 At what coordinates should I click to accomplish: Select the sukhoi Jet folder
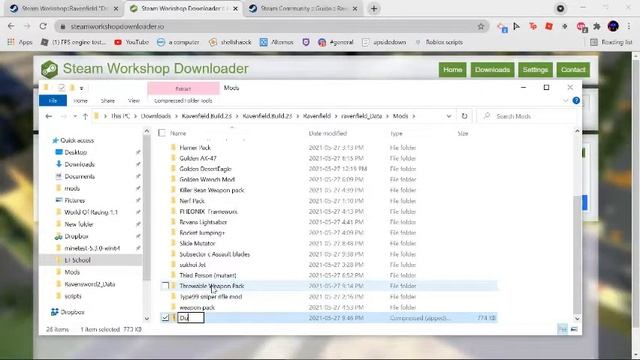click(192, 264)
